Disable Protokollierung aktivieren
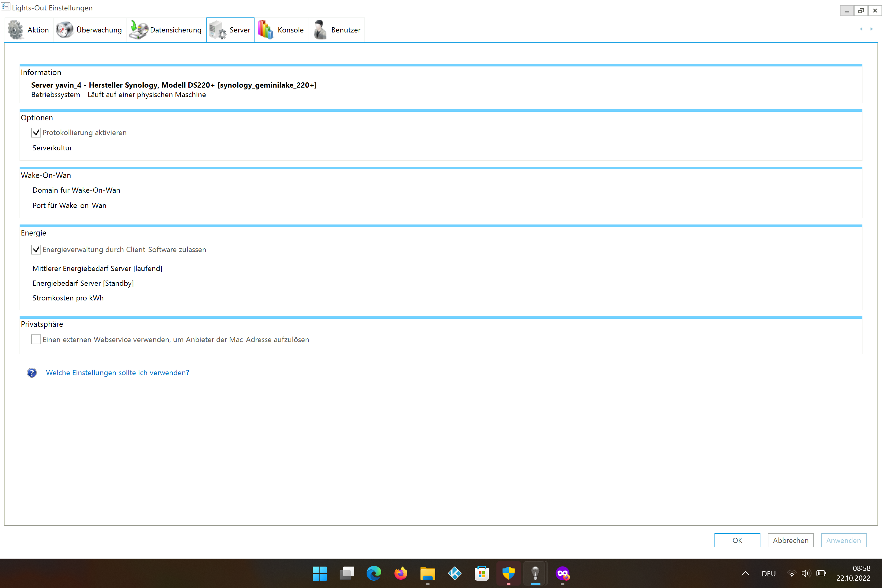This screenshot has height=588, width=882. [36, 132]
